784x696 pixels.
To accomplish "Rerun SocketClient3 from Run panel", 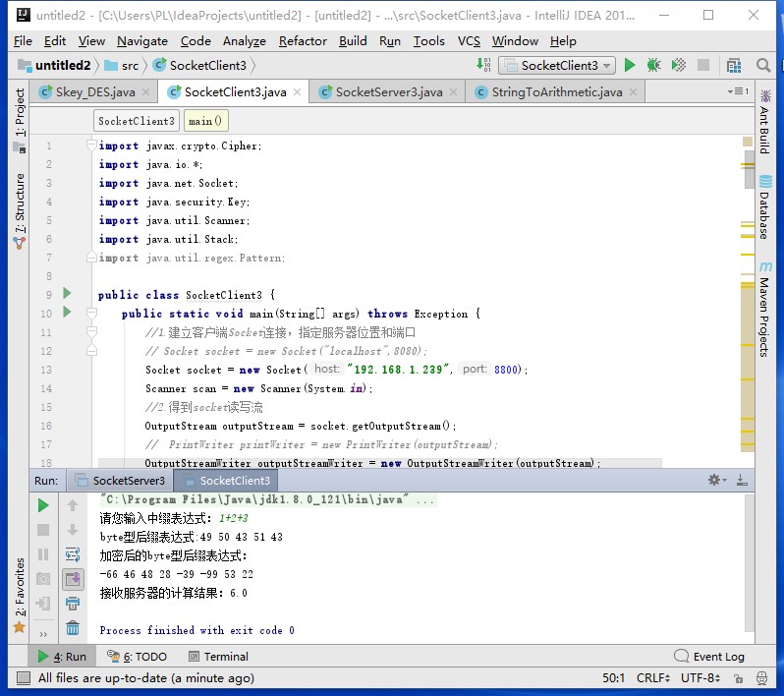I will pos(43,505).
